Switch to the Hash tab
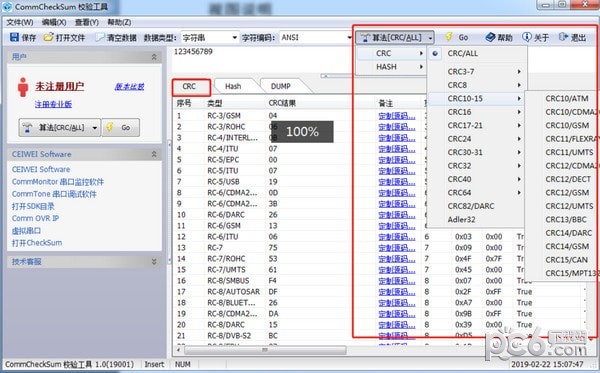Screen dimensions: 600x373 click(233, 86)
